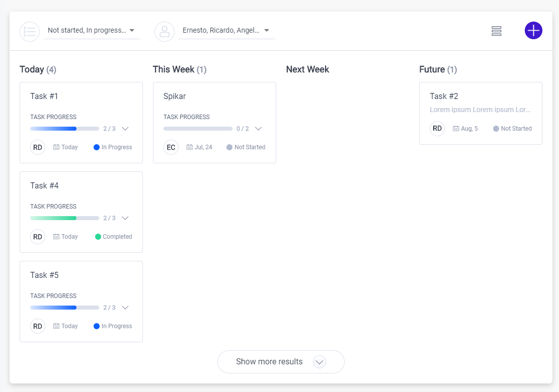Open the Task #2 card title
Screen dimensions: 559x392
pyautogui.click(x=444, y=96)
